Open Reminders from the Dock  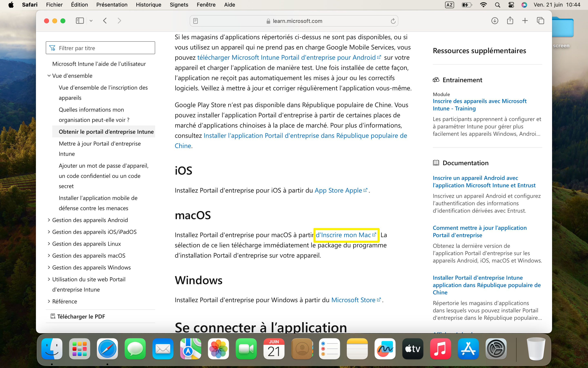tap(330, 349)
